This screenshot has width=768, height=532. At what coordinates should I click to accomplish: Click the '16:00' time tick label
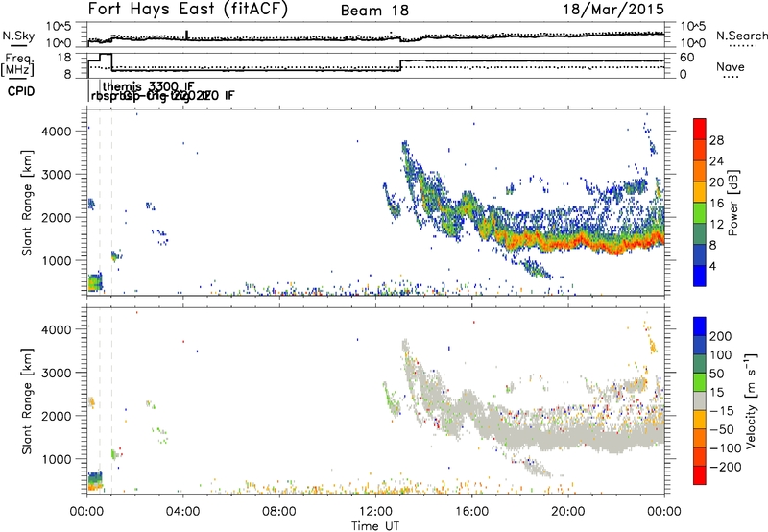click(x=471, y=512)
